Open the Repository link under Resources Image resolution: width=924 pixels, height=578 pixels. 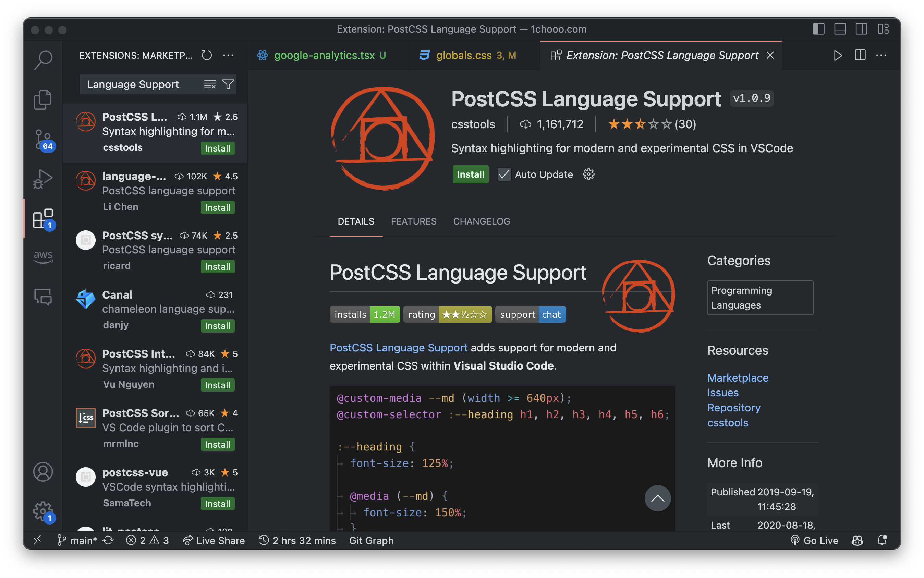pyautogui.click(x=734, y=408)
